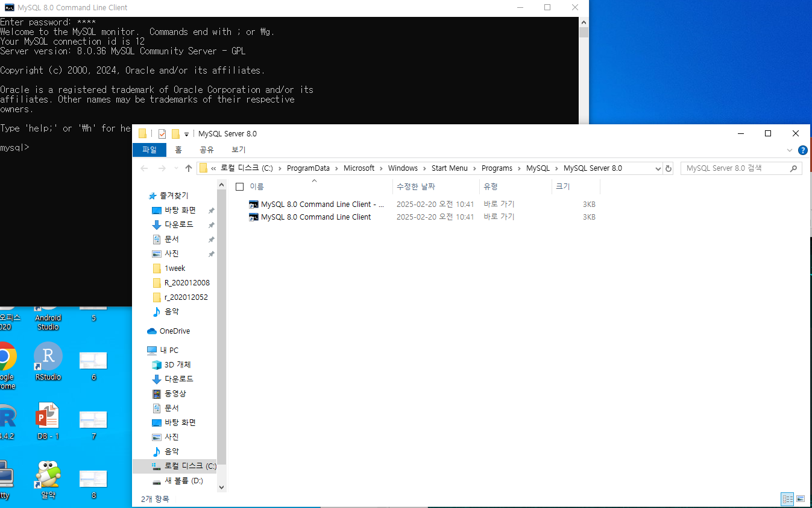Viewport: 812px width, 508px height.
Task: Click the mysql> prompt in console window
Action: (14, 148)
